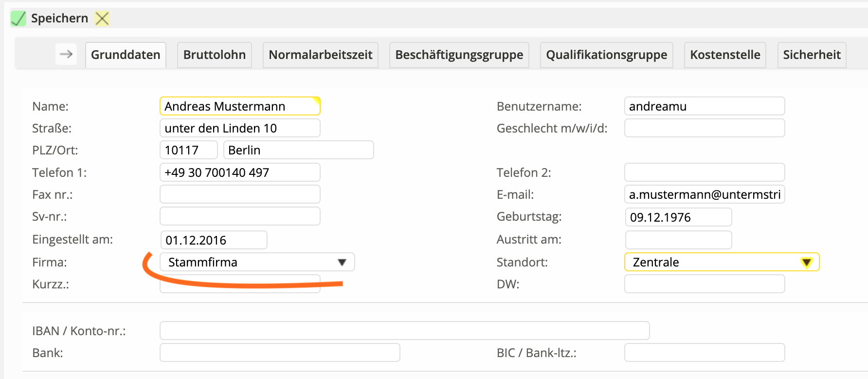Open the Normalarbeitszeit tab
Screen dimensions: 868x379
point(320,55)
